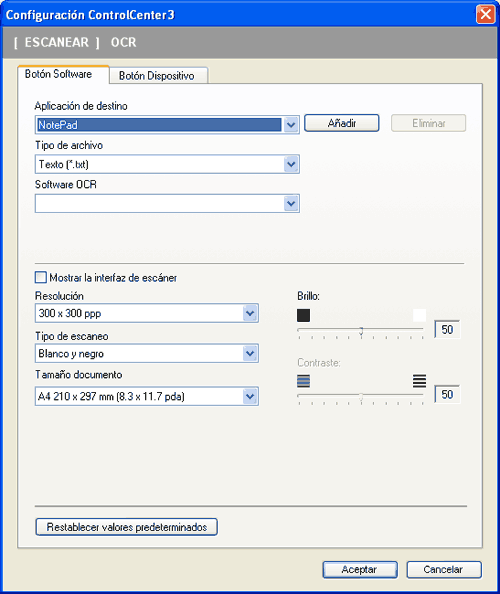Click the Brillo value input field
Image resolution: width=500 pixels, height=594 pixels.
447,329
